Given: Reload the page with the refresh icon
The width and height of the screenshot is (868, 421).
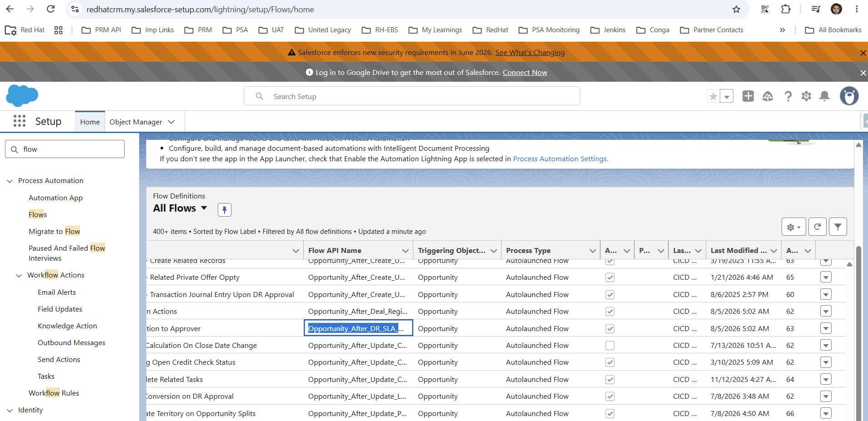Looking at the screenshot, I should pyautogui.click(x=51, y=9).
